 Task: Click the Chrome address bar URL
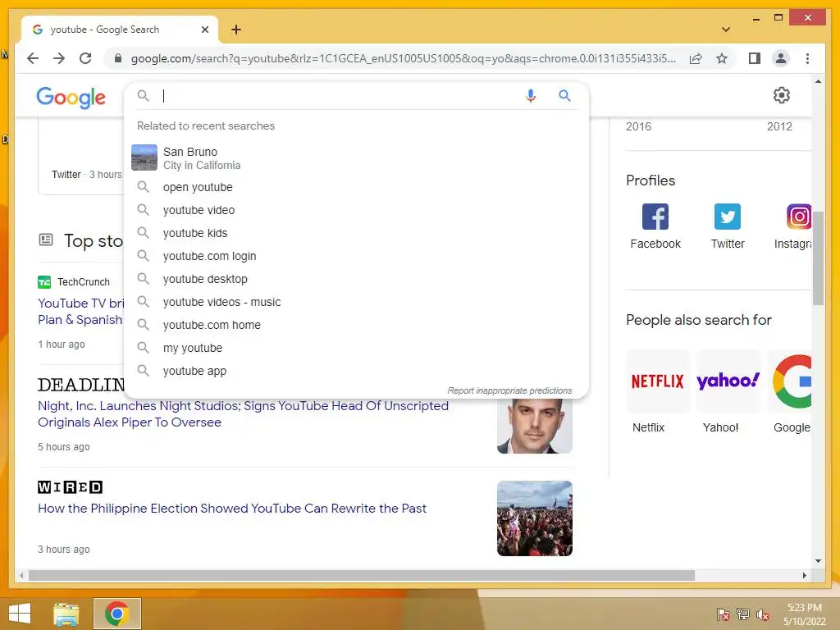[x=403, y=58]
